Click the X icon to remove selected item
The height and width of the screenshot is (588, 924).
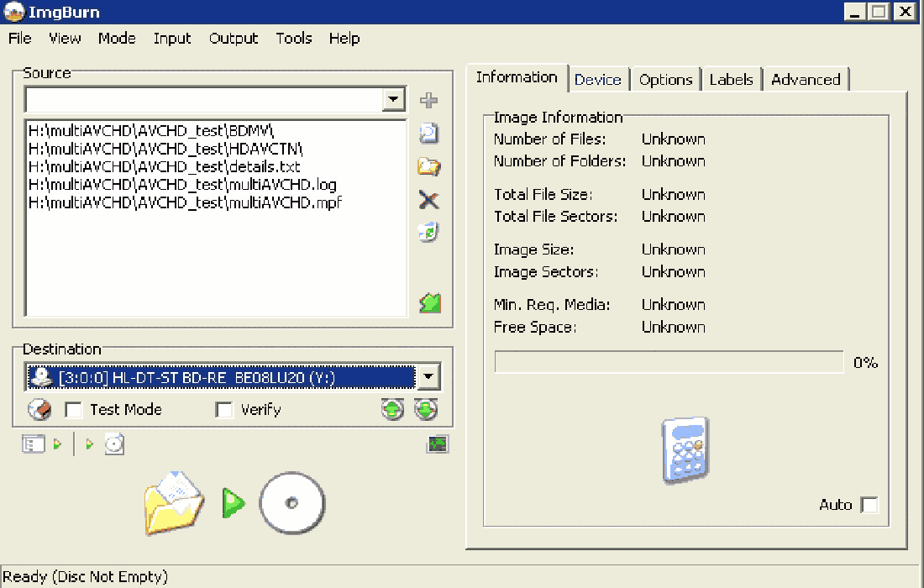click(429, 200)
